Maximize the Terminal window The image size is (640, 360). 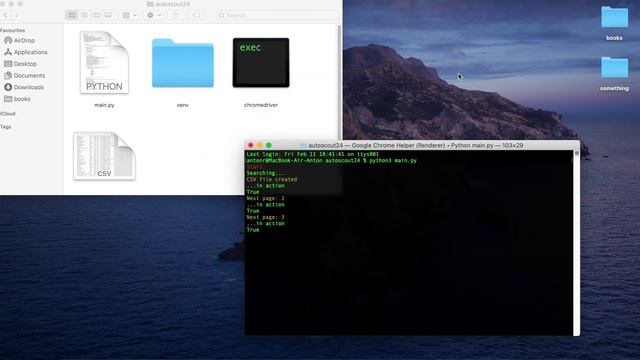[x=269, y=145]
